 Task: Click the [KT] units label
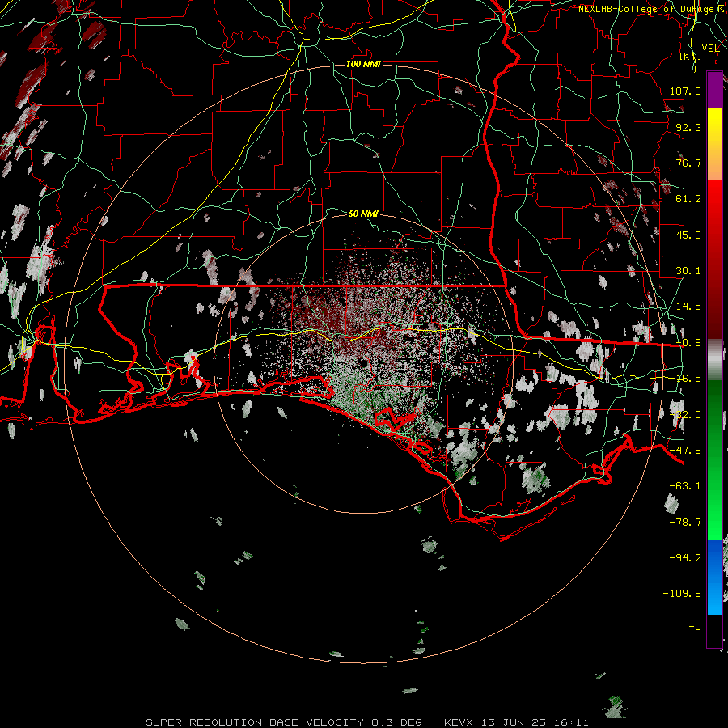pos(691,57)
